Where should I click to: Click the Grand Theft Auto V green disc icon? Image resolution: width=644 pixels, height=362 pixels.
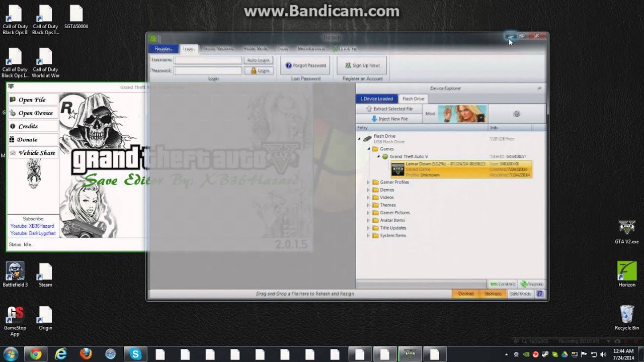tap(385, 157)
